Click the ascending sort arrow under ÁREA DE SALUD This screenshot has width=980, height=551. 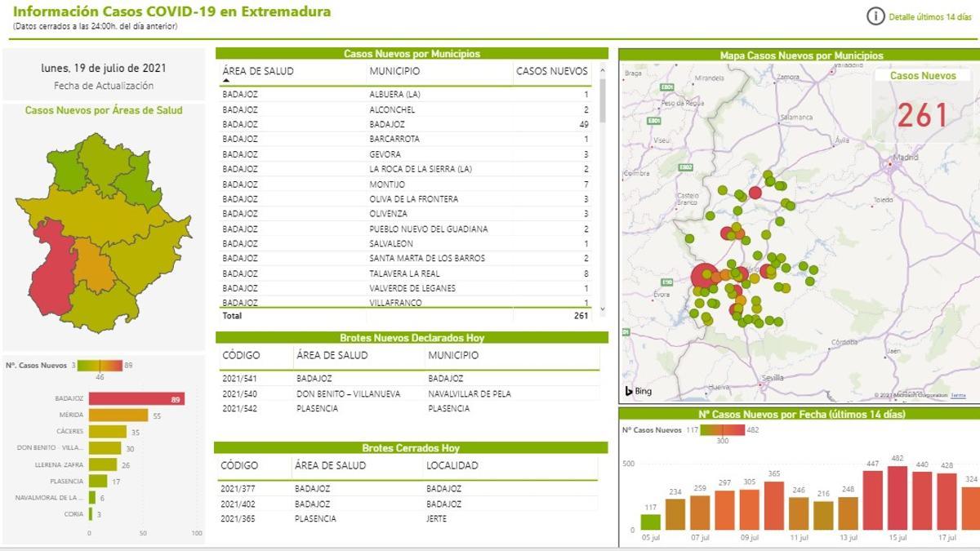pos(226,82)
